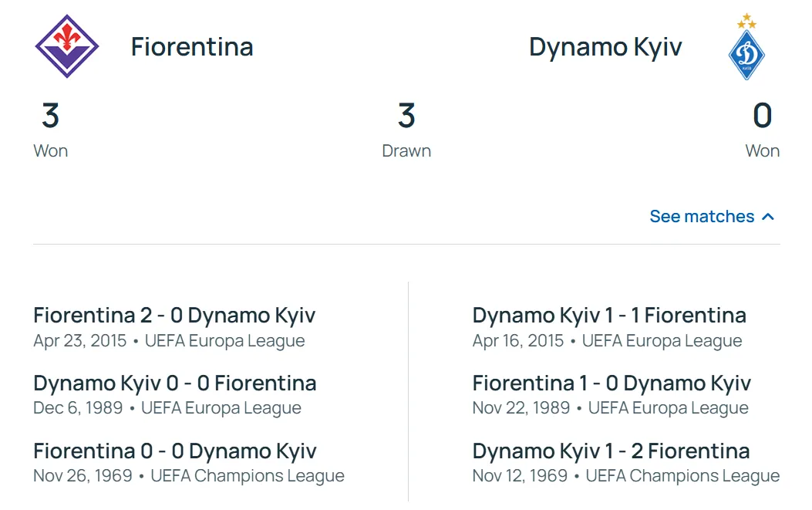
Task: Collapse matches using the chevron arrow
Action: pos(768,217)
